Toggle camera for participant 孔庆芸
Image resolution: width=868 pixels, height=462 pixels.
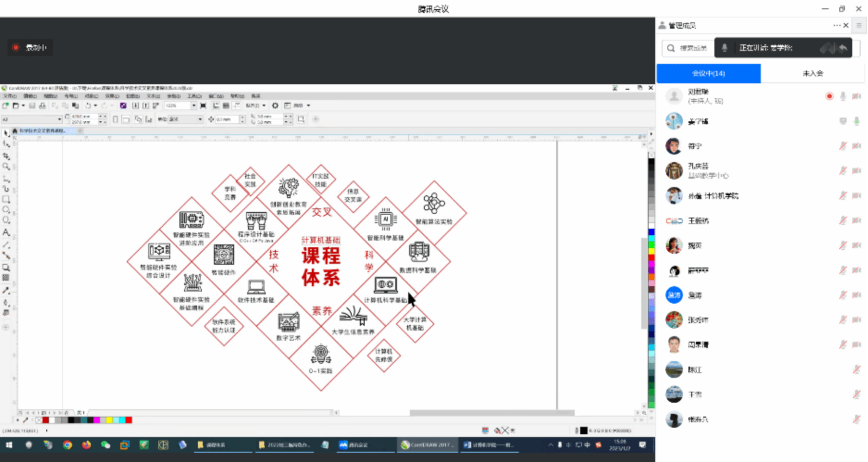856,171
